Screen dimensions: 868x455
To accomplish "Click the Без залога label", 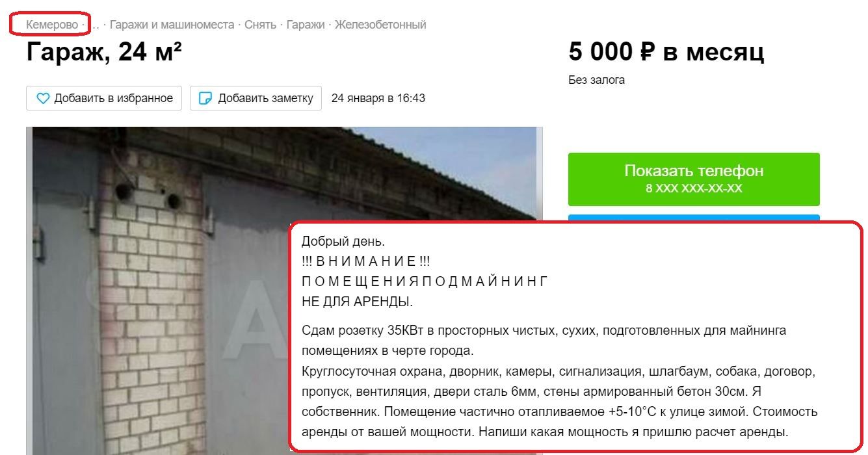I will tap(596, 80).
